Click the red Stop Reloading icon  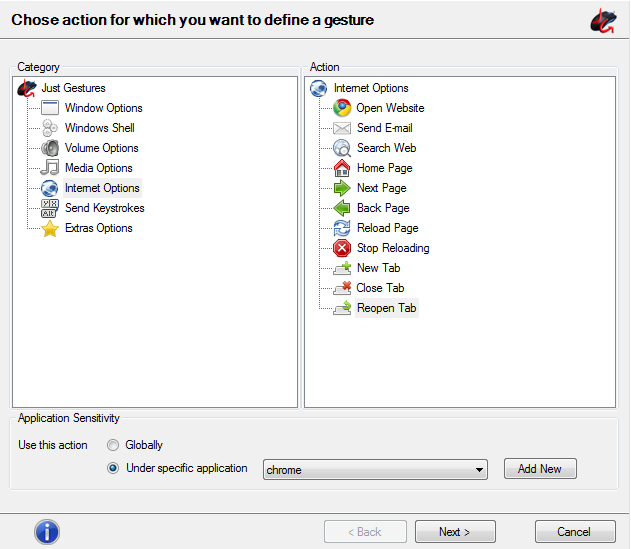342,248
